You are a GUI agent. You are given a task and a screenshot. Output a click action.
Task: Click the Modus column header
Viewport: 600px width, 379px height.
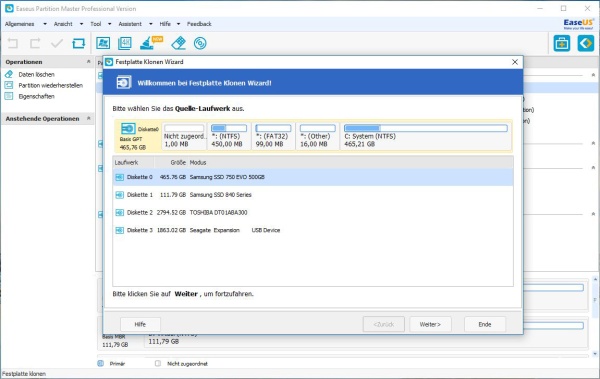(x=198, y=162)
